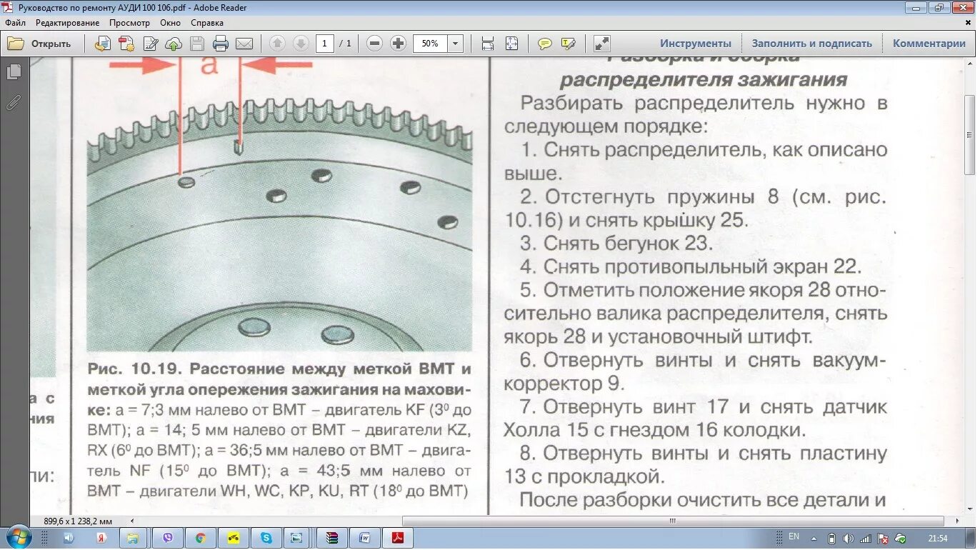Print the document using printer icon

pos(221,44)
